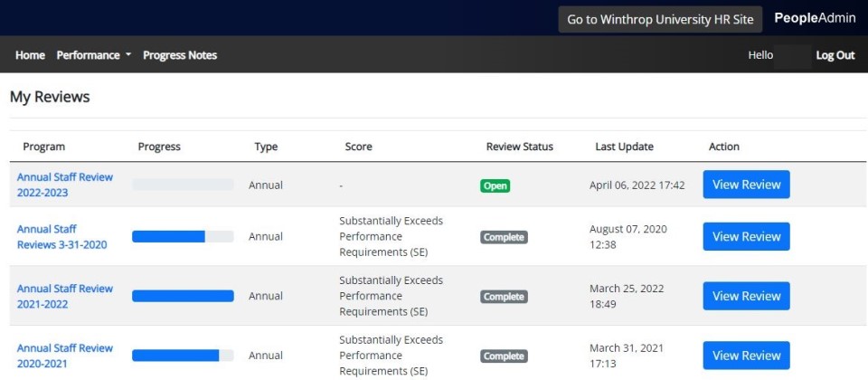Click the PeopleAdmin logo
868x380 pixels.
click(x=815, y=18)
